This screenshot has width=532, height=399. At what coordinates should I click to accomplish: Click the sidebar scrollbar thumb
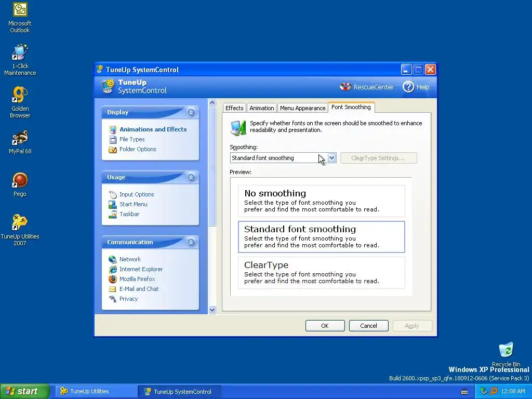click(x=212, y=166)
